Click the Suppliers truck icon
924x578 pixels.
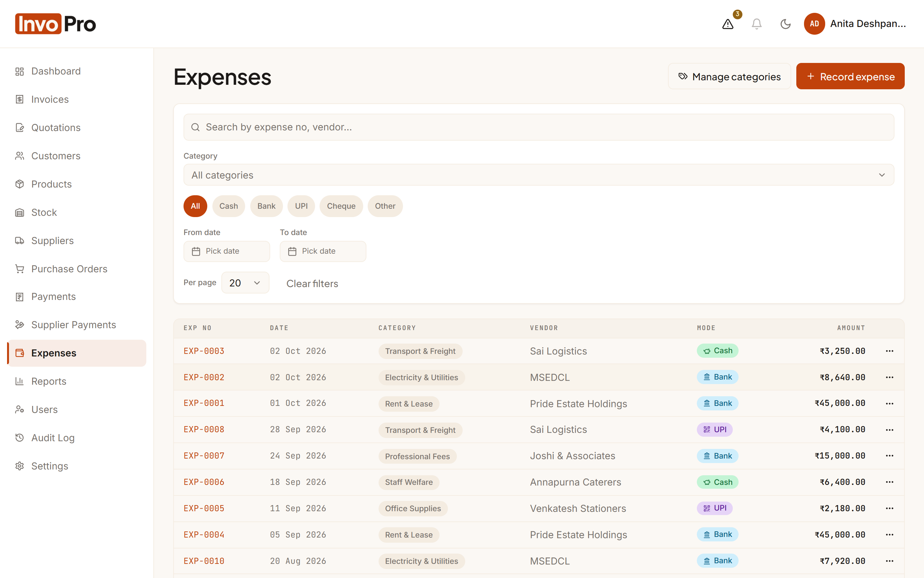pos(20,241)
